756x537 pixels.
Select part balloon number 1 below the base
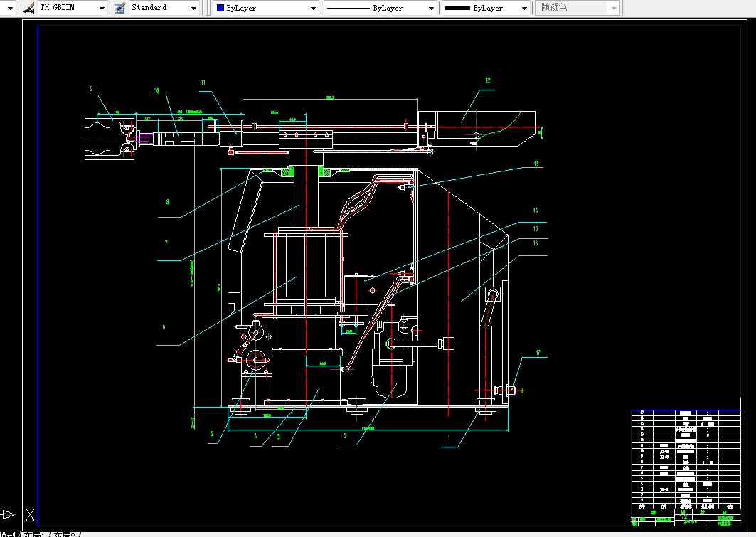[x=449, y=437]
